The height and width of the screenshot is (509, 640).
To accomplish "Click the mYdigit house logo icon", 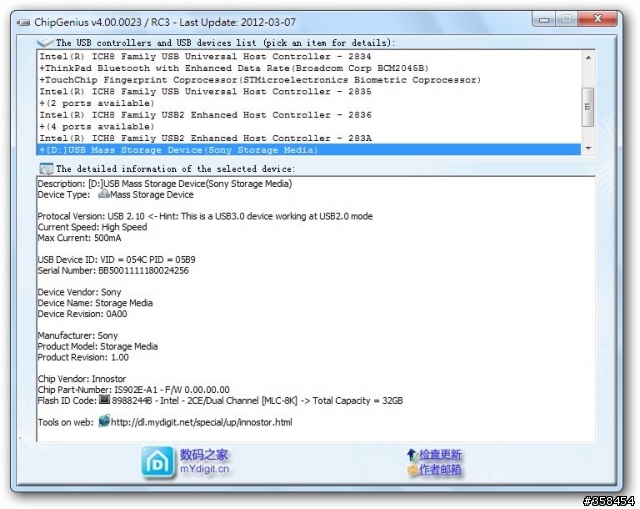I will [158, 462].
